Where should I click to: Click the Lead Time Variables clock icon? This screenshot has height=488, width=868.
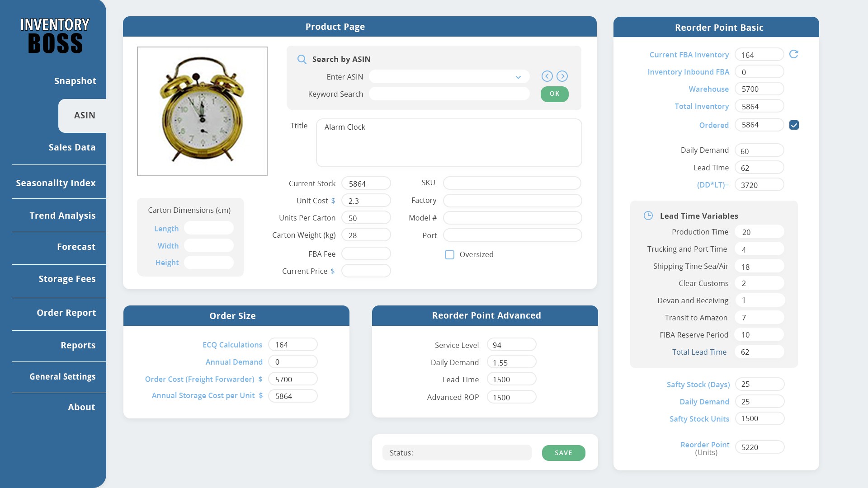pyautogui.click(x=648, y=216)
